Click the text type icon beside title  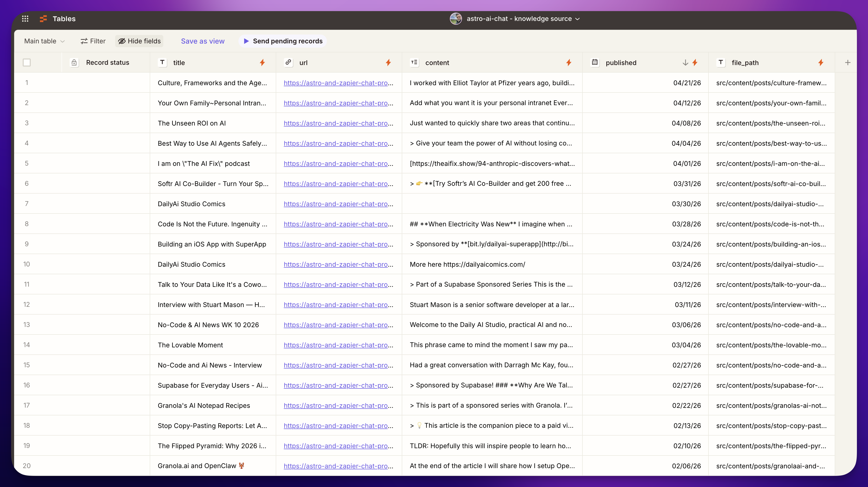tap(162, 63)
